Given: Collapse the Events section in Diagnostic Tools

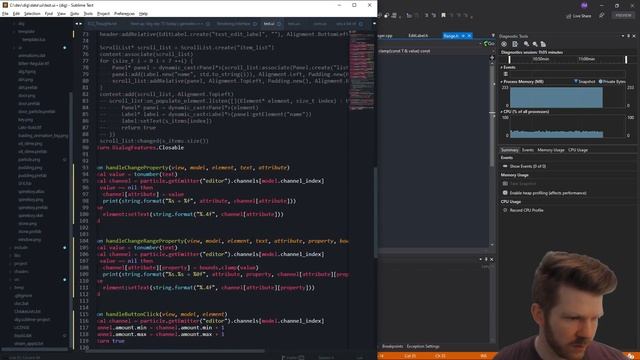Looking at the screenshot, I should point(502,67).
